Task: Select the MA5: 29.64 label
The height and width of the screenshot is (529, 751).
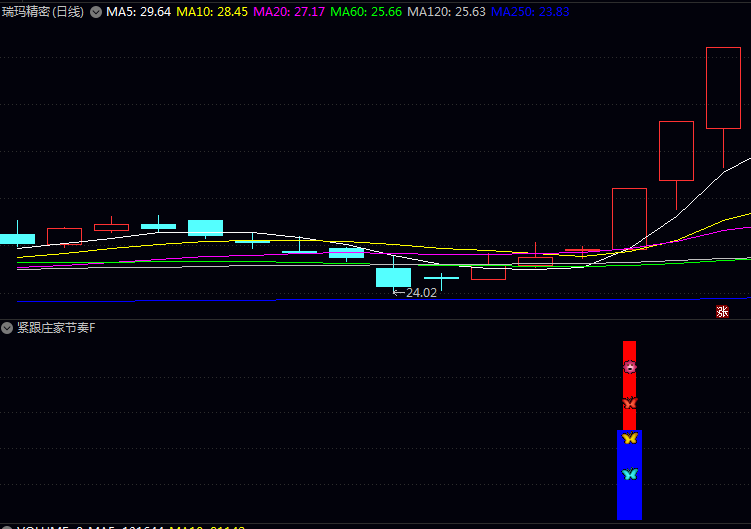Action: click(x=138, y=12)
